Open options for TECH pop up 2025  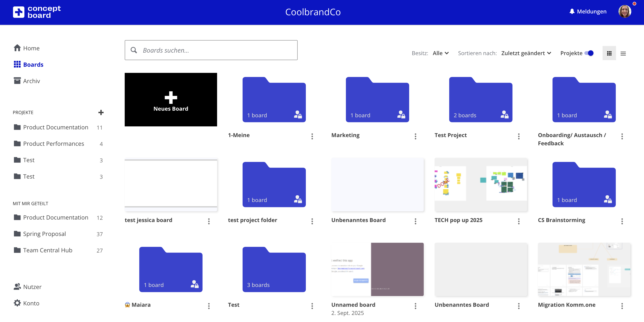pos(519,221)
